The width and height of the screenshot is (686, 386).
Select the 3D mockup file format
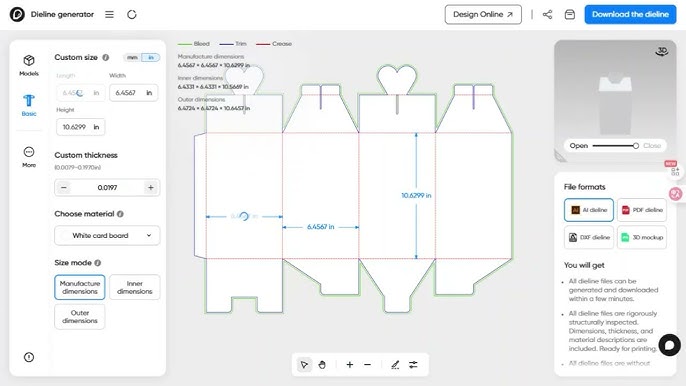coord(642,237)
